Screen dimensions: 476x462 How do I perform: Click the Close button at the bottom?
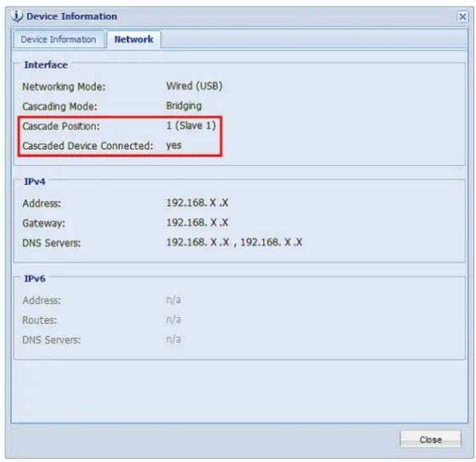(x=430, y=439)
